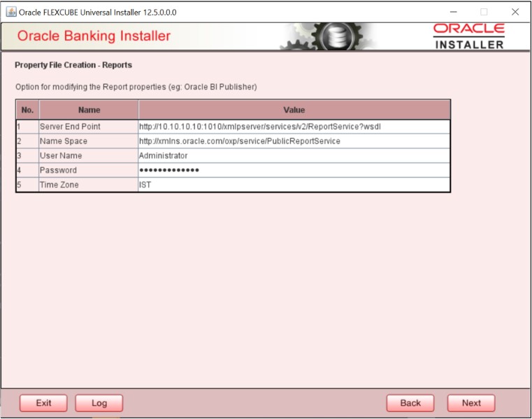The image size is (532, 419).
Task: Click row number 5 cell
Action: coord(27,185)
